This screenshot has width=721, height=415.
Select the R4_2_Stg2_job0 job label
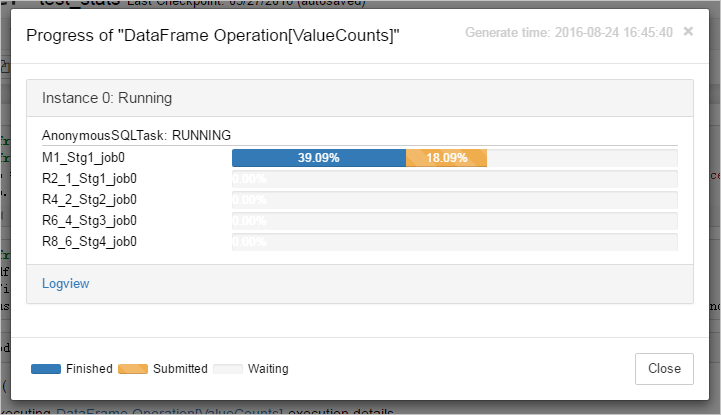coord(89,200)
